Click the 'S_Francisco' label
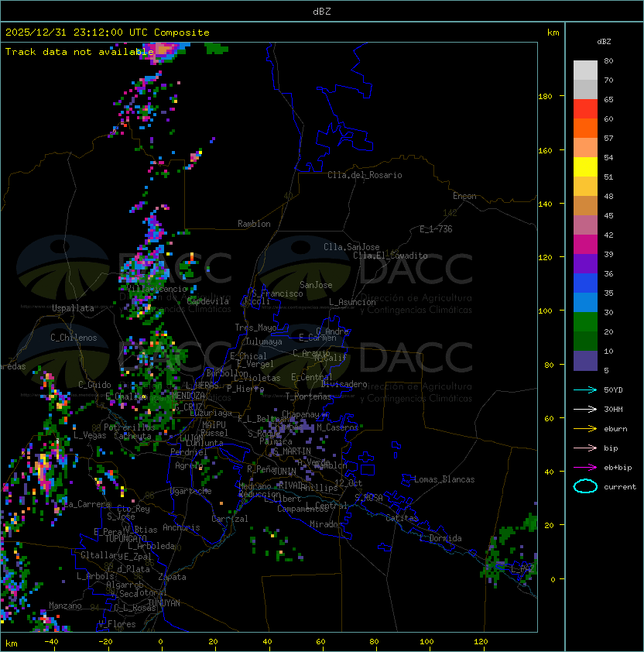This screenshot has height=652, width=644. click(x=277, y=293)
